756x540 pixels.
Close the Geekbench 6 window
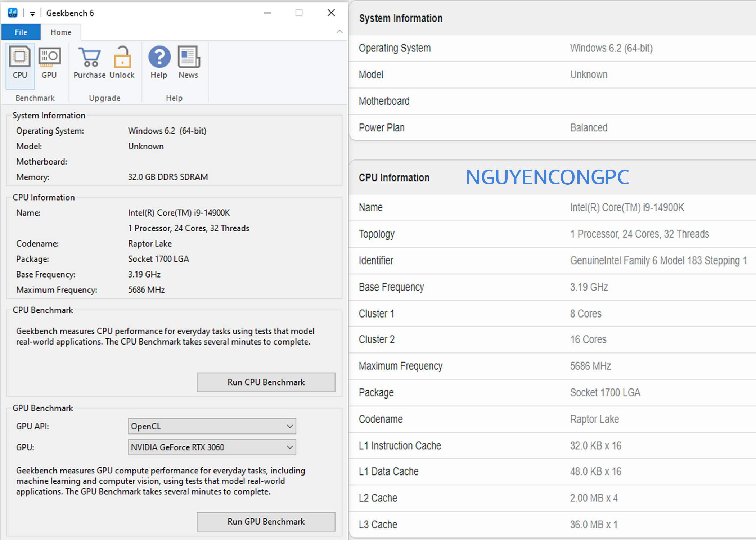click(331, 13)
